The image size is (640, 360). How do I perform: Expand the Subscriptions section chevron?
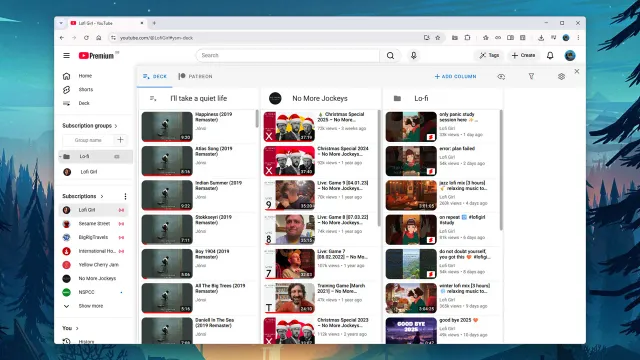102,196
